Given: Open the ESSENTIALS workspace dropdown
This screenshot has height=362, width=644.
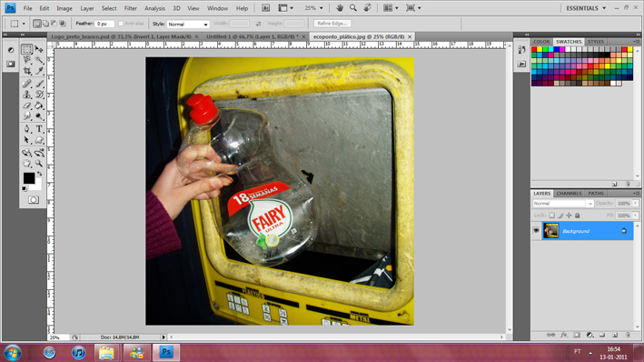Looking at the screenshot, I should 586,8.
